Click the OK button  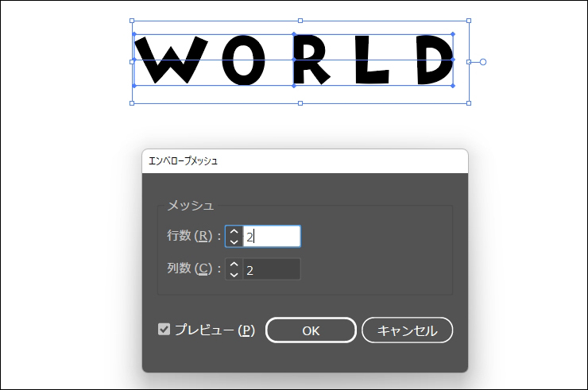(x=311, y=330)
